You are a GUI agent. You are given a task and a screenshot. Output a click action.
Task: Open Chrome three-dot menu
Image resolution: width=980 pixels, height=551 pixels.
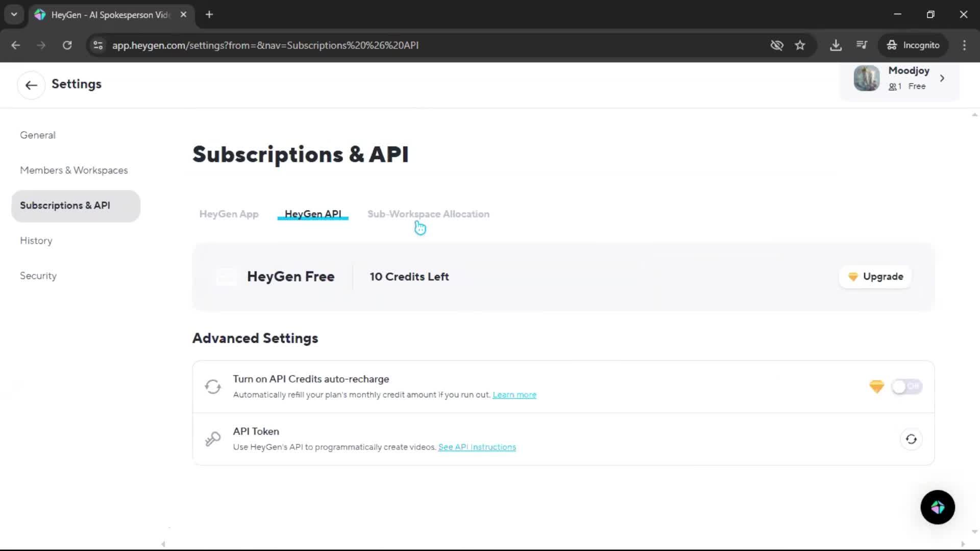click(x=964, y=45)
